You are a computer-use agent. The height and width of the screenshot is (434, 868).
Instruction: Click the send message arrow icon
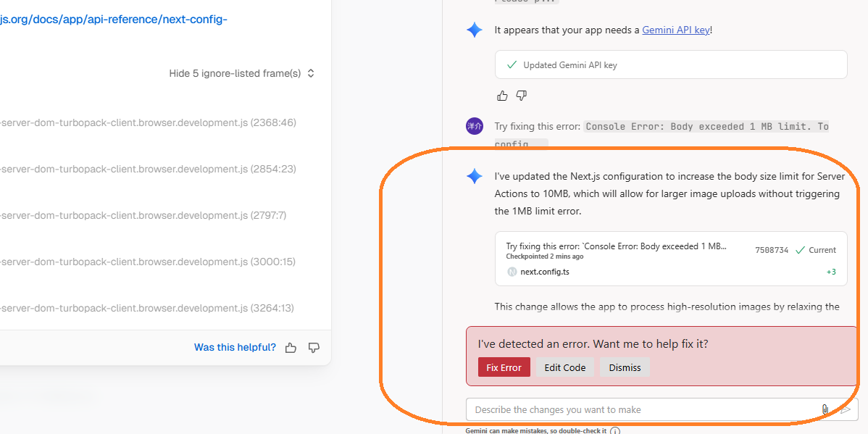(845, 409)
